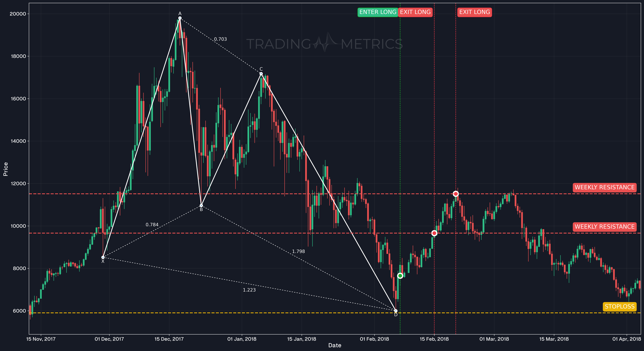The image size is (644, 351).
Task: Click pattern point A at the peak
Action: tap(180, 18)
